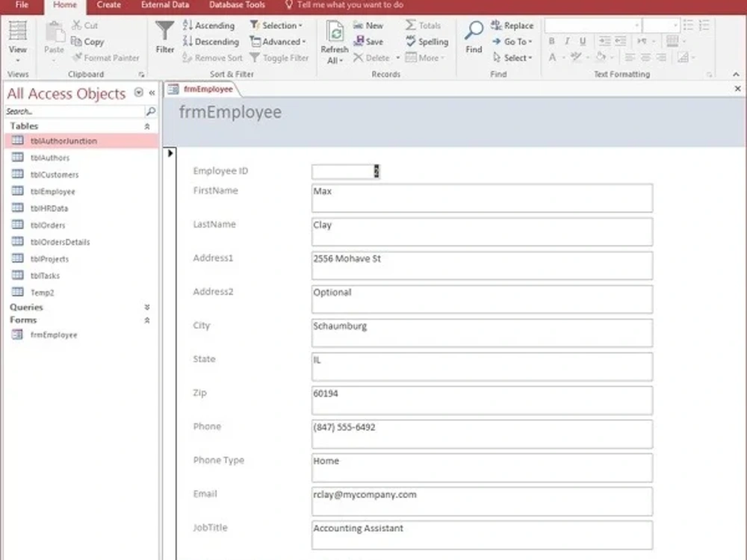The width and height of the screenshot is (747, 560).
Task: Save the current record
Action: (370, 41)
